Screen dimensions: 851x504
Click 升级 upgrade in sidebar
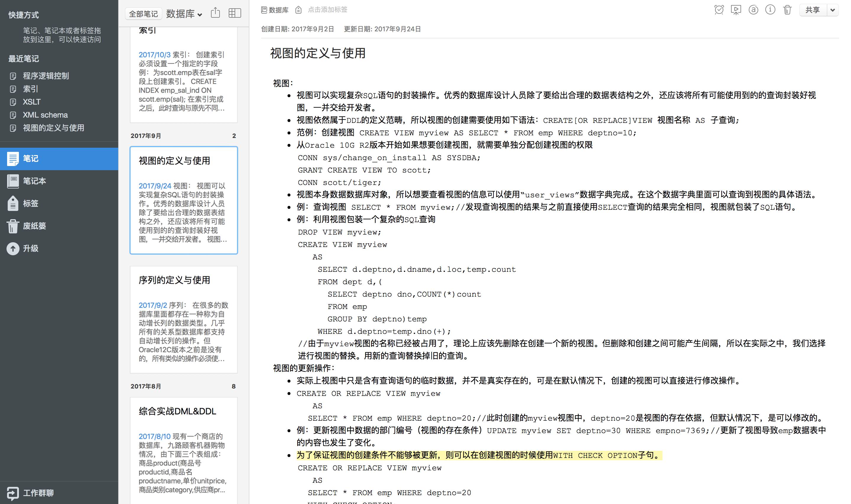pos(30,248)
